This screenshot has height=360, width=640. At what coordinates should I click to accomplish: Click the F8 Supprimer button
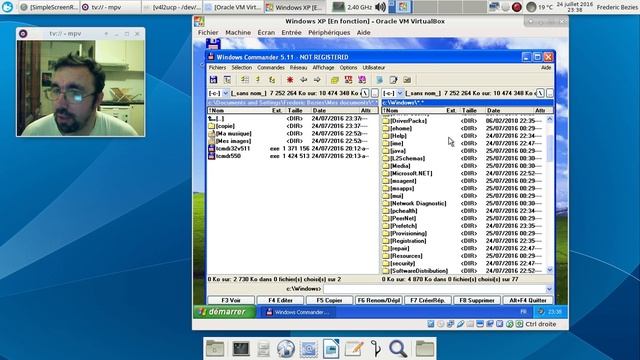coord(477,300)
